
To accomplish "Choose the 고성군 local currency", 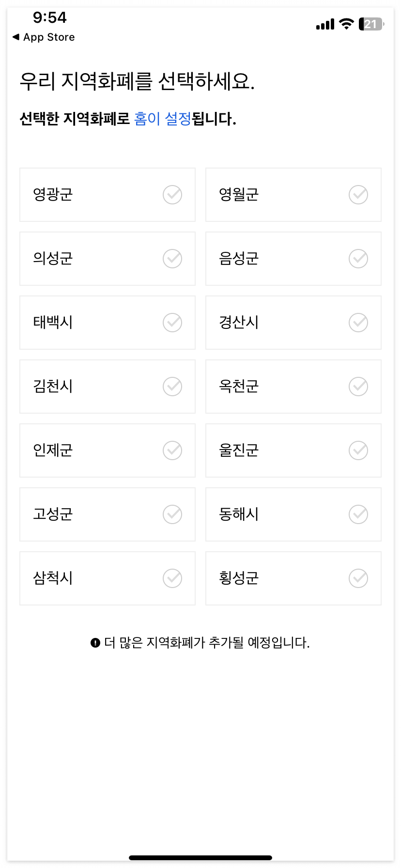I will click(x=107, y=514).
